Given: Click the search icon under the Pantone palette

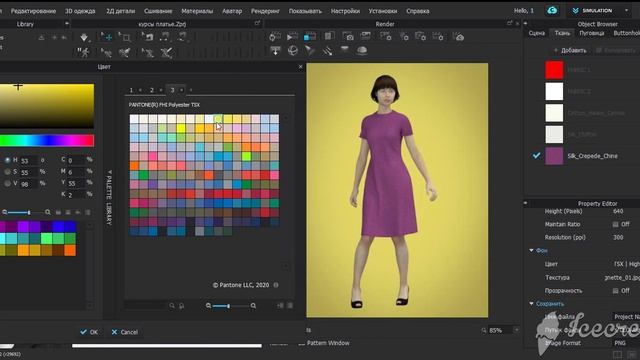Looking at the screenshot, I should (x=172, y=306).
